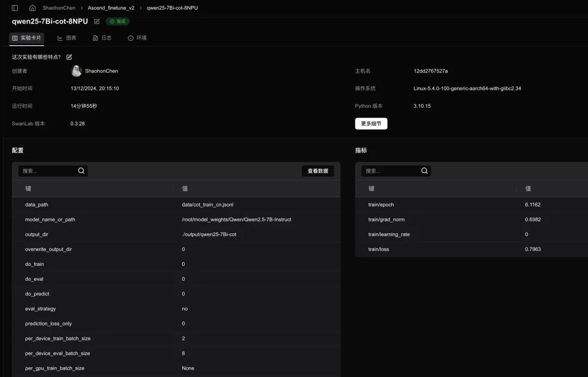Focus the config search field

53,171
